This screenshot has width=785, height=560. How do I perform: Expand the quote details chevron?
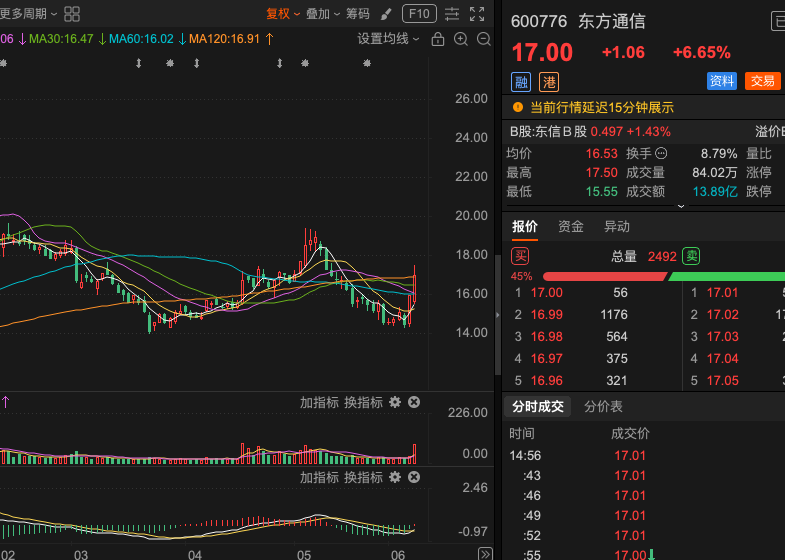point(681,206)
